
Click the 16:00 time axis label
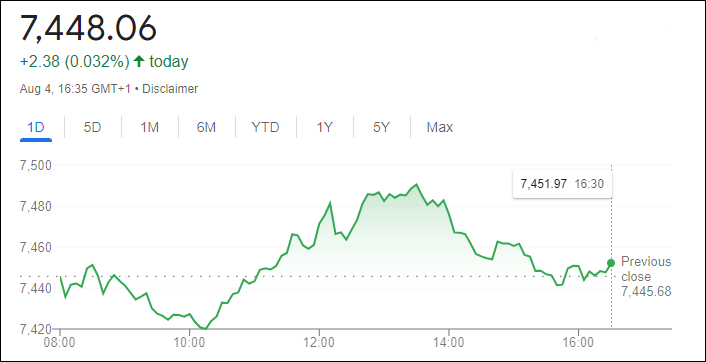tap(578, 344)
